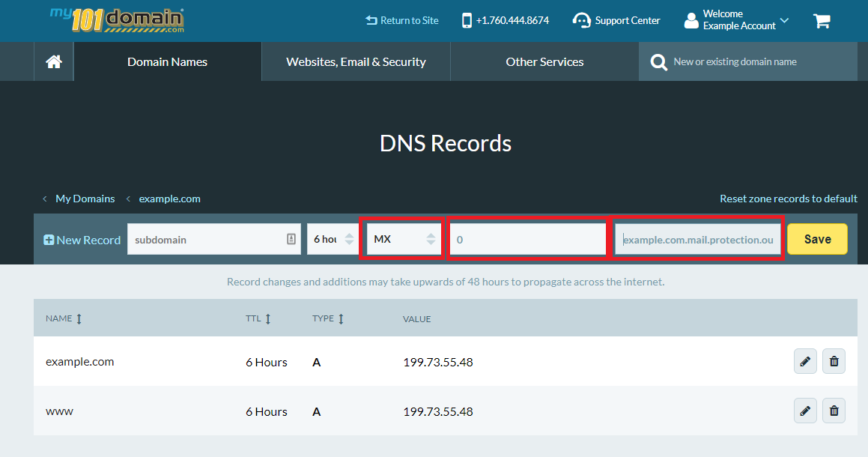Click the Save button
The width and height of the screenshot is (868, 457).
tap(817, 238)
